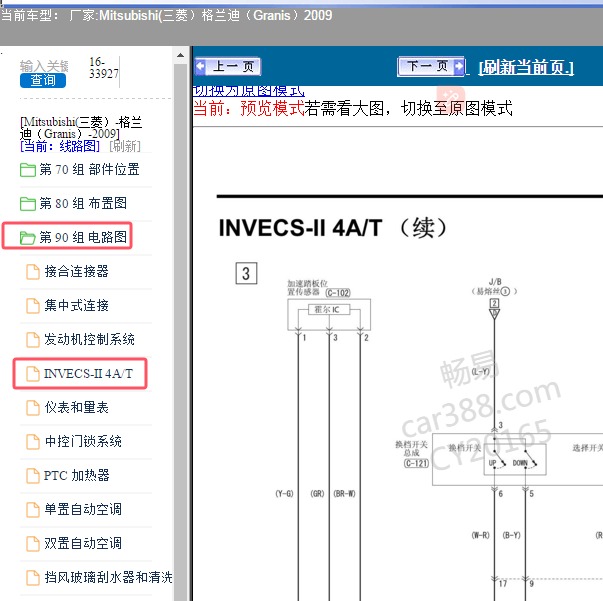Open the 接合连接器 document
This screenshot has width=603, height=601.
coord(76,271)
